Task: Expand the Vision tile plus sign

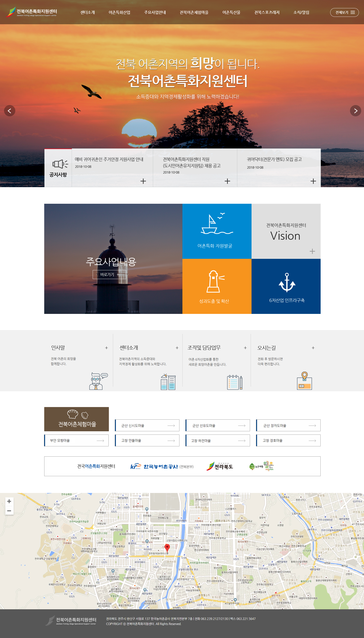Action: [x=312, y=251]
